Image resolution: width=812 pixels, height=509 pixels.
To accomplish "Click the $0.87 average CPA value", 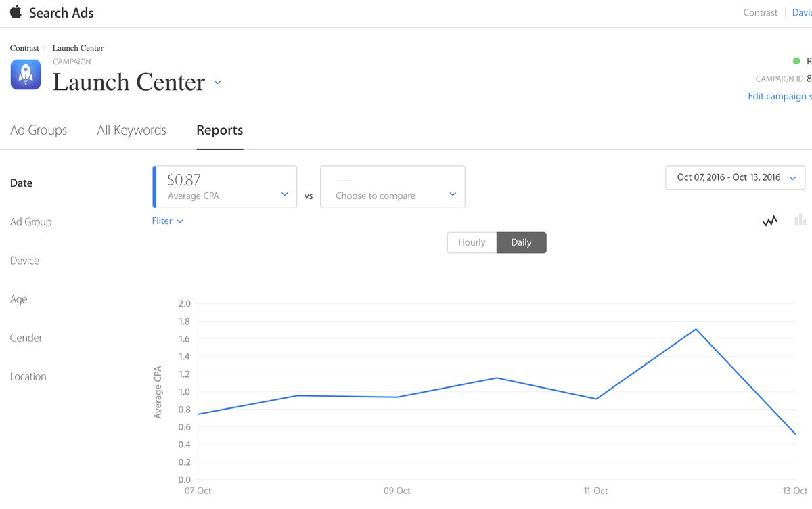I will pyautogui.click(x=184, y=179).
